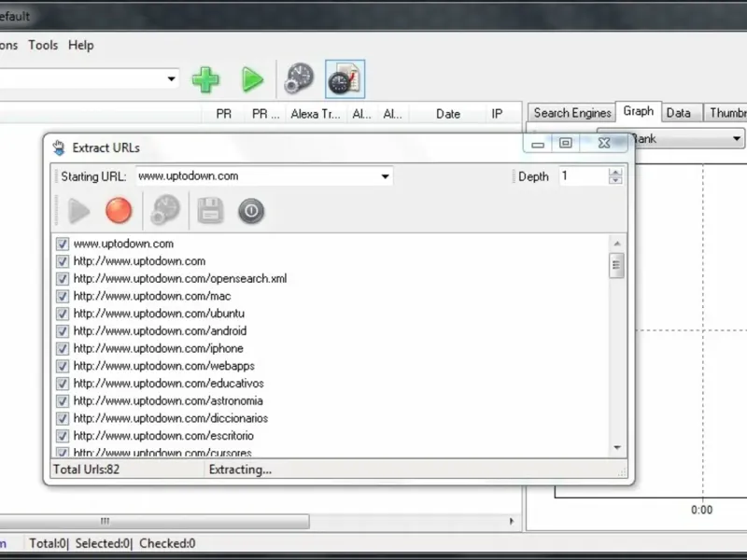Click the Extracting... status text
This screenshot has width=747, height=560.
[240, 469]
